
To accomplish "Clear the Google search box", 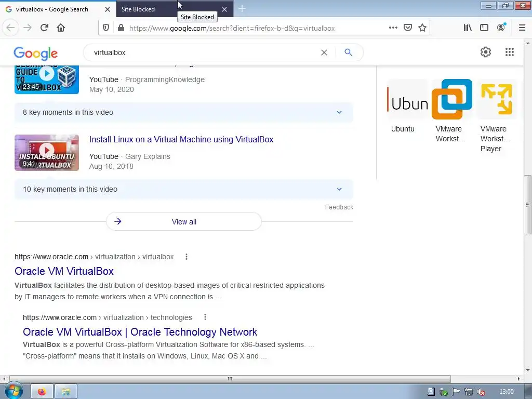I will pyautogui.click(x=324, y=52).
